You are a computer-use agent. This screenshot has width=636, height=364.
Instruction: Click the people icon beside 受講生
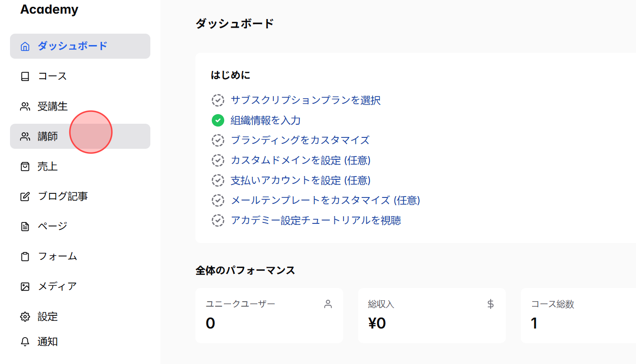[25, 106]
